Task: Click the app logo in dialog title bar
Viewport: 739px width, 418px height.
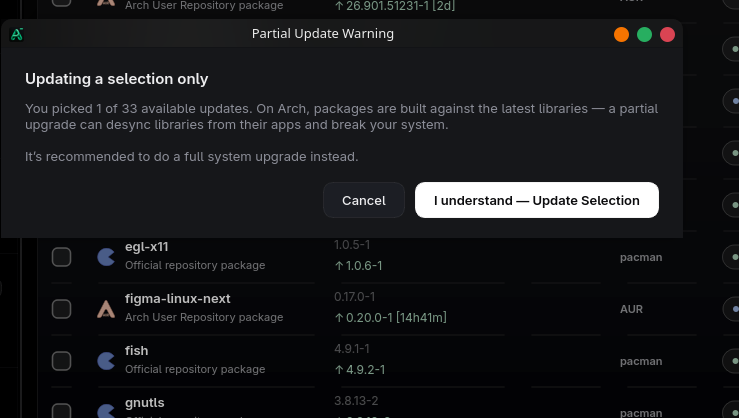Action: (17, 34)
